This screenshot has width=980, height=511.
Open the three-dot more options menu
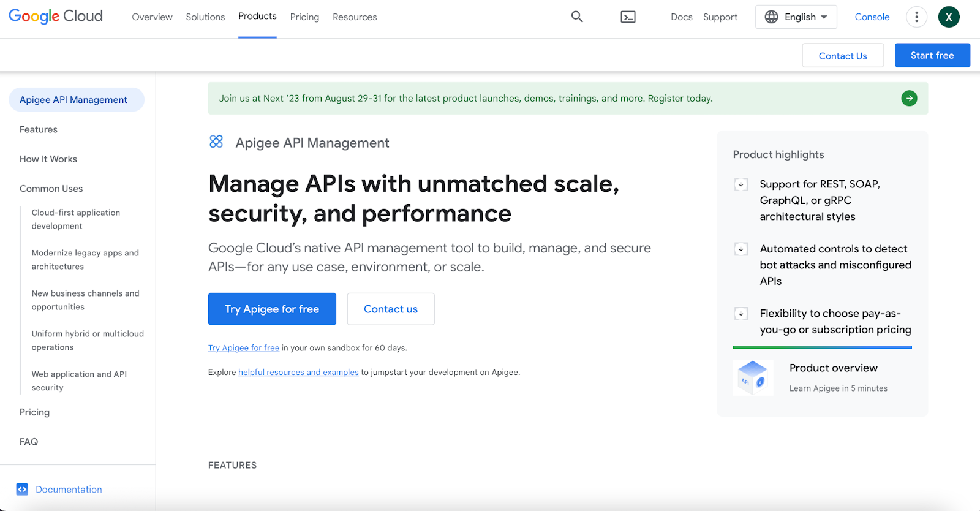pyautogui.click(x=916, y=17)
